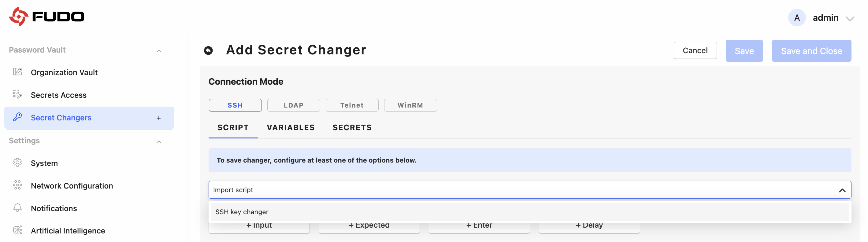Collapse the Settings section
868x242 pixels.
pos(159,142)
